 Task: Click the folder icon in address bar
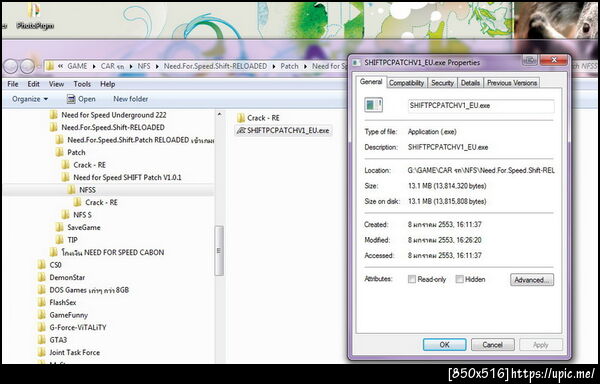pos(50,66)
